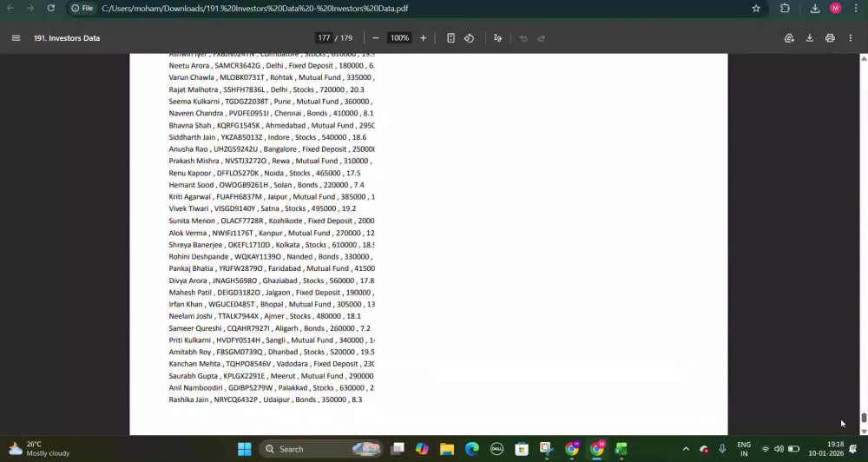Click the File site info chip
Image resolution: width=868 pixels, height=462 pixels.
click(x=82, y=9)
